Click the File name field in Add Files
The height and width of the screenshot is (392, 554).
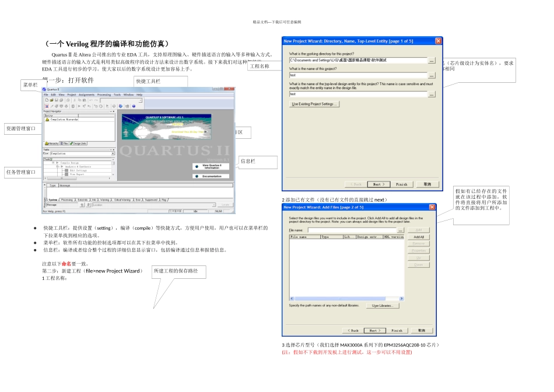point(352,230)
